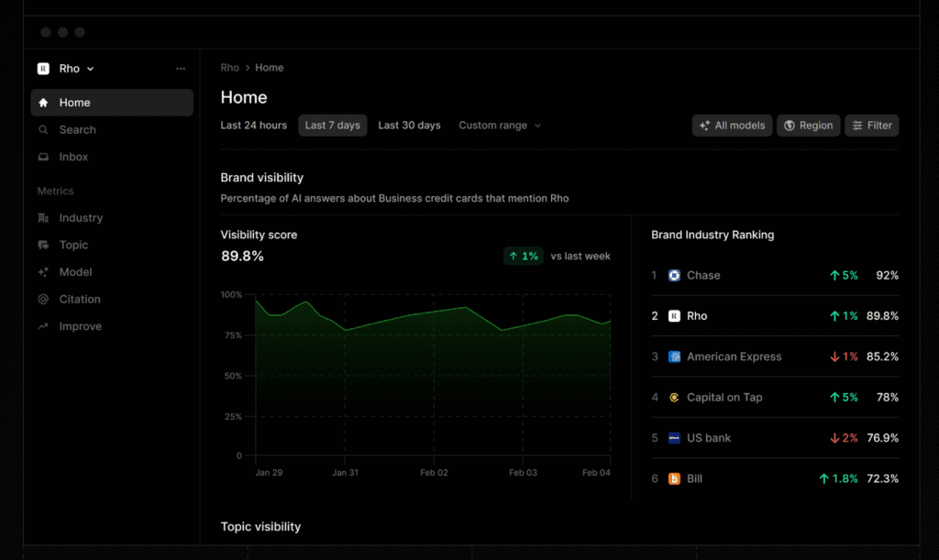Screen dimensions: 939x560
Task: Open the Home sidebar item
Action: coord(112,103)
